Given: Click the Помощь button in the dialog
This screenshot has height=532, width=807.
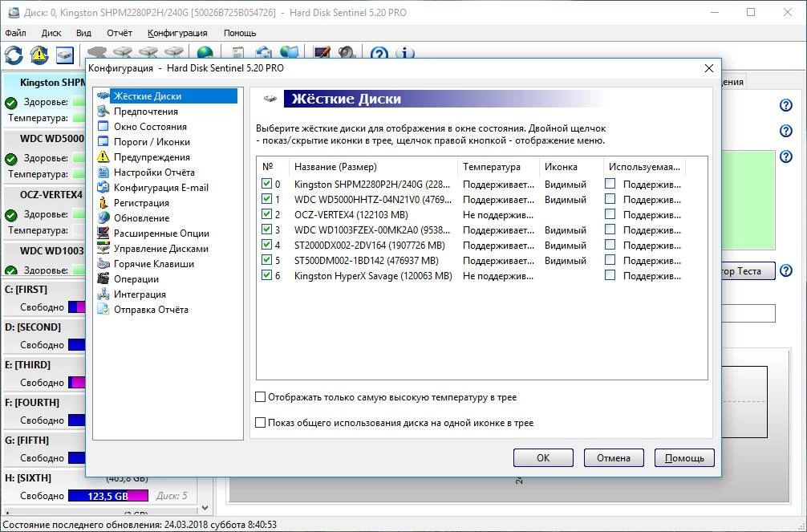Looking at the screenshot, I should coord(684,458).
